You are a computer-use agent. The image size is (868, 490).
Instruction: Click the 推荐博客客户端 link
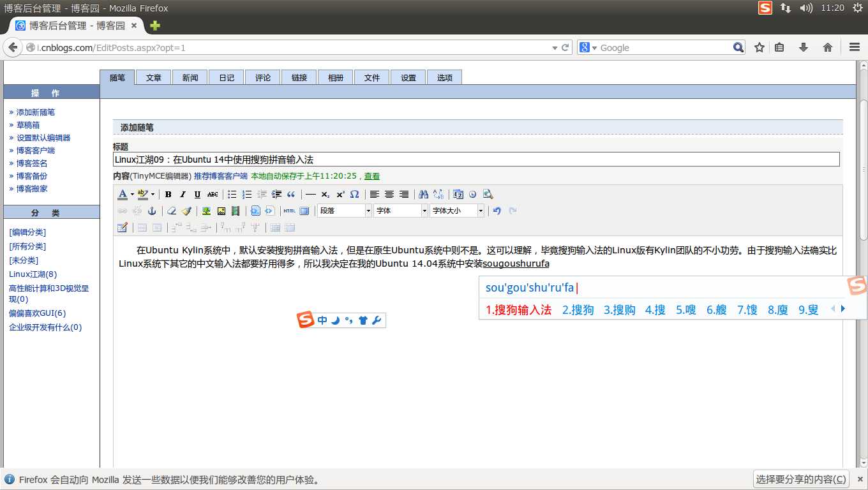[x=221, y=176]
